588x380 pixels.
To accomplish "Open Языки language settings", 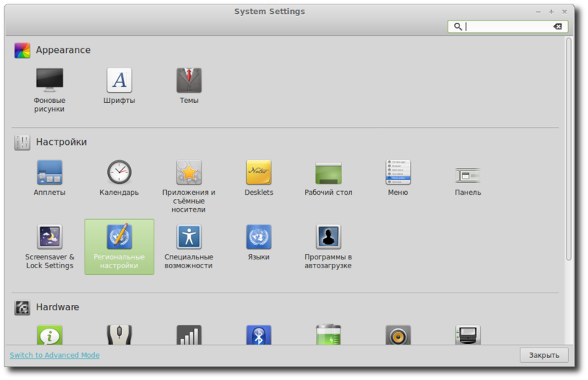I will point(259,243).
